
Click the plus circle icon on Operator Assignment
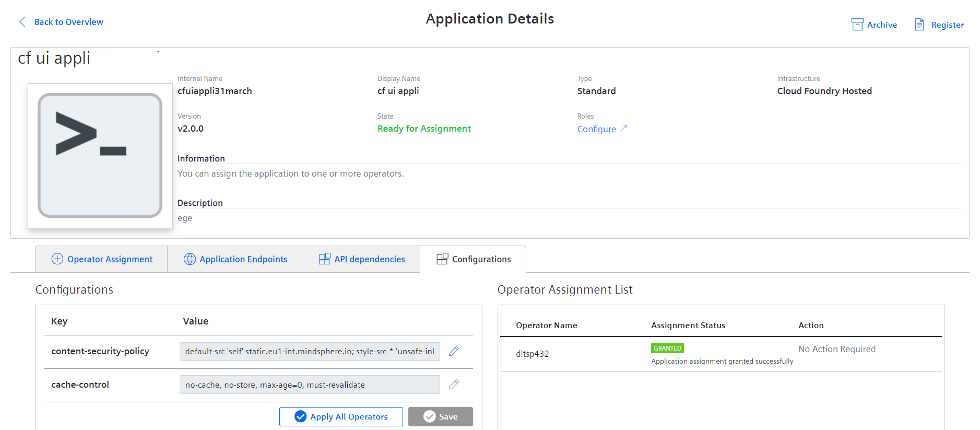(57, 259)
